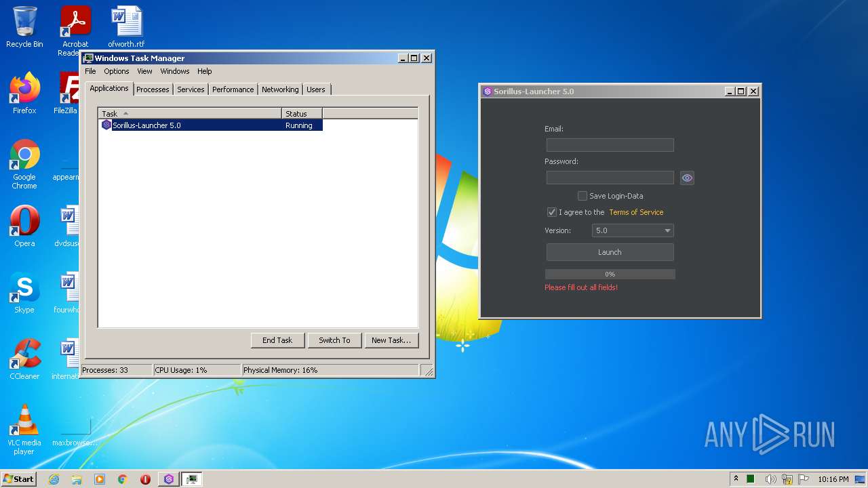Click Sorillus-Launcher icon in task list
The image size is (868, 488).
tap(106, 125)
